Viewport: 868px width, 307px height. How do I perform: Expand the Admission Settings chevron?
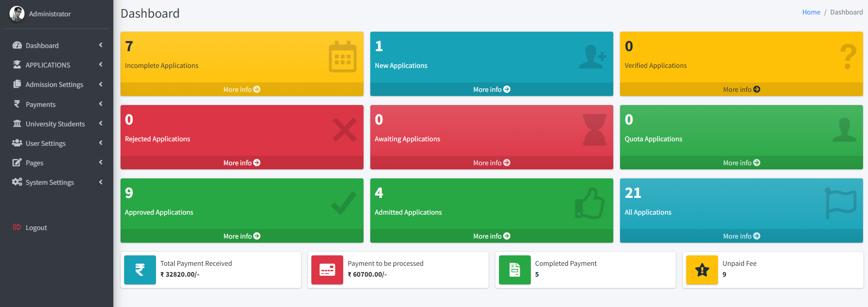pos(101,84)
